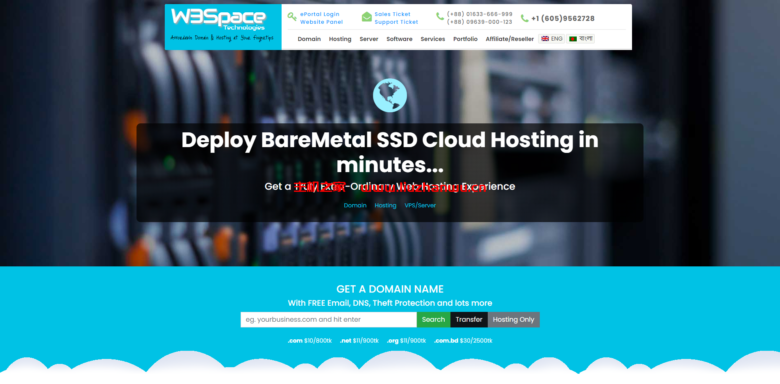Open the Affiliate/Reseller menu
This screenshot has height=384, width=780.
tap(509, 39)
